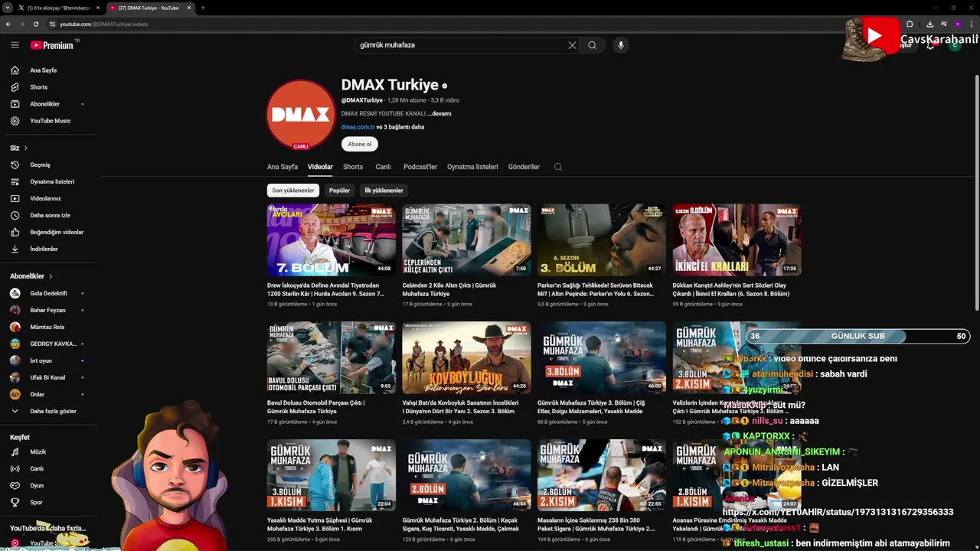Open İkinci El Kralları 8. Bölüm thumbnail
The image size is (980, 551).
click(x=737, y=240)
